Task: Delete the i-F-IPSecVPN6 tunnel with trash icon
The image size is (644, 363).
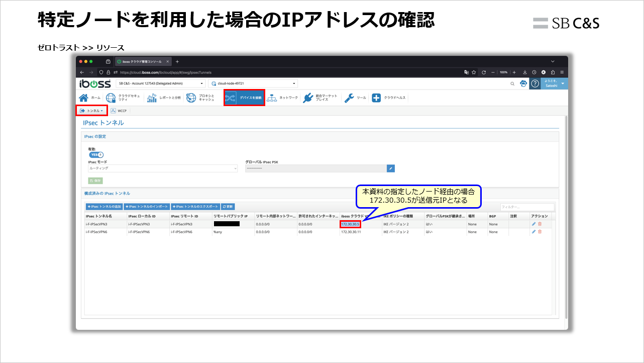Action: click(540, 232)
